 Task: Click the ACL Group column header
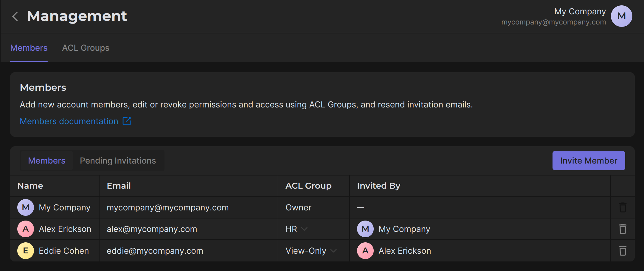click(308, 186)
